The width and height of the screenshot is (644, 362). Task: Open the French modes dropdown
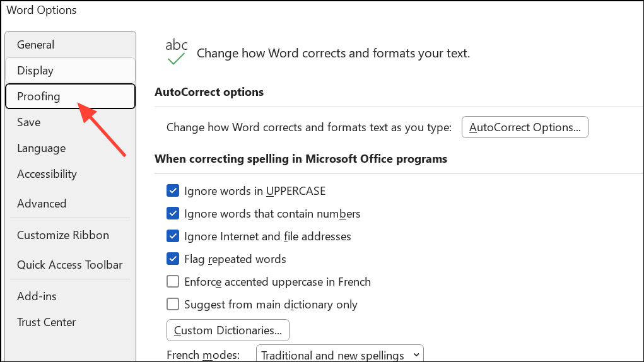coord(339,355)
